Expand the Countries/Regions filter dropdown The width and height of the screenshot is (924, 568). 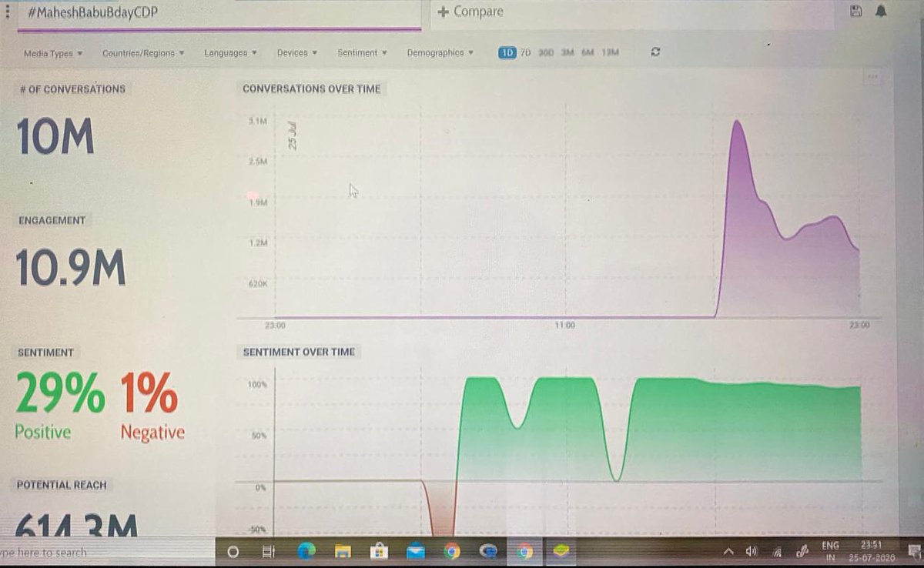click(x=143, y=53)
